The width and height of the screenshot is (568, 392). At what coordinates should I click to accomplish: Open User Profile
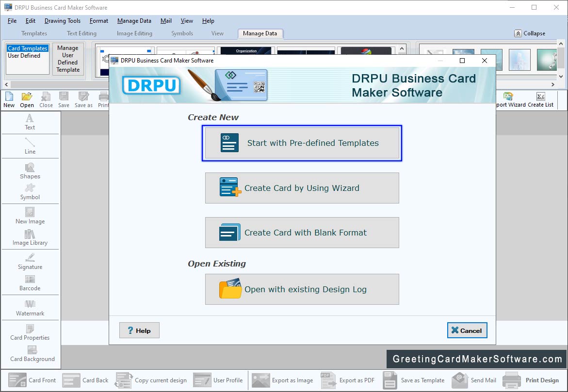click(218, 380)
